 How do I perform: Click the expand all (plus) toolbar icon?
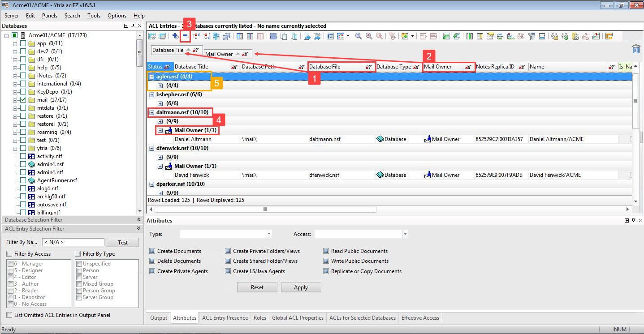point(175,36)
